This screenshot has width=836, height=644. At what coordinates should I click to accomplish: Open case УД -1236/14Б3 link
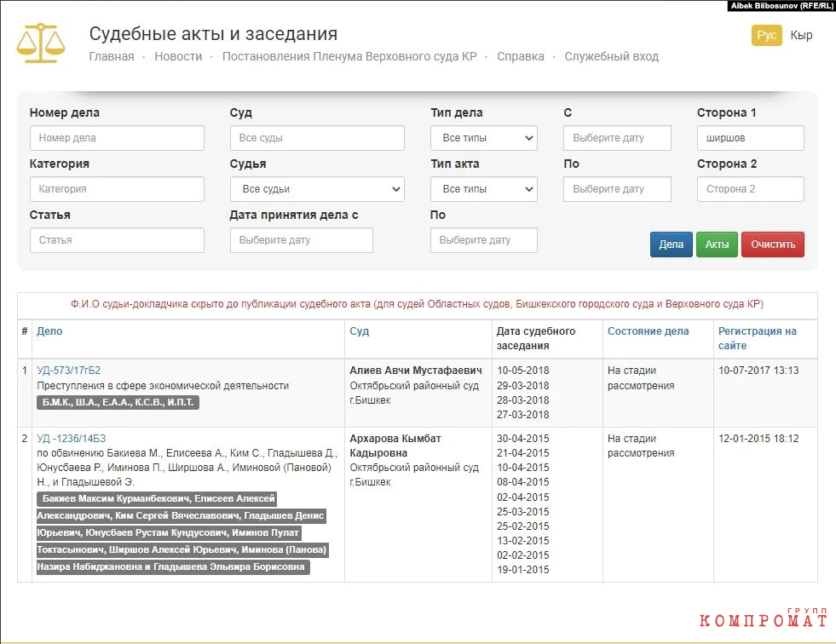[x=72, y=439]
